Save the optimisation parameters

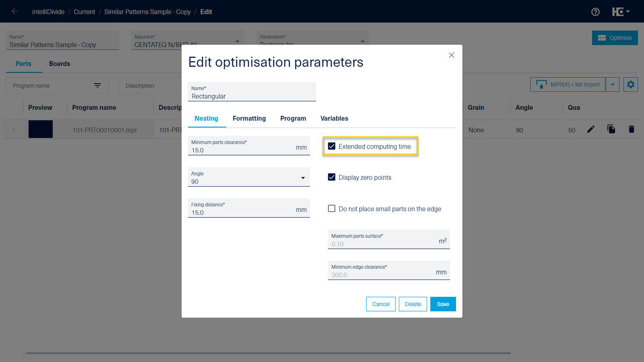click(443, 304)
